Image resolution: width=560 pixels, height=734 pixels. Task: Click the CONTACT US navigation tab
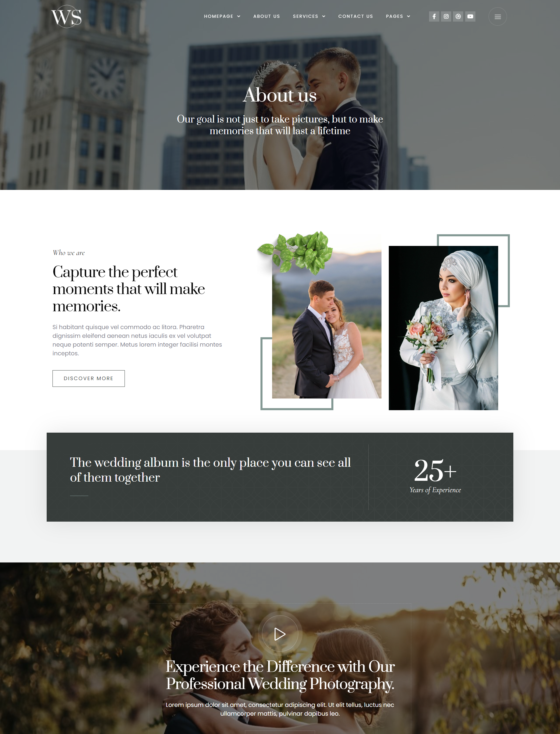click(x=356, y=16)
